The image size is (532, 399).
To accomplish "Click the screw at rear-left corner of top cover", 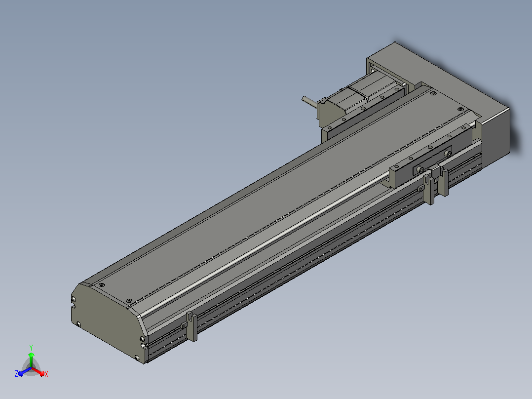I will 432,93.
